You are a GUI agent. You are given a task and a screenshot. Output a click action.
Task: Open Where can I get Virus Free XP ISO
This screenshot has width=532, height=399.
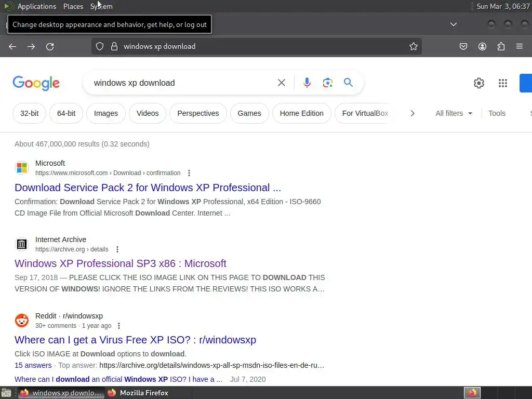(136, 340)
